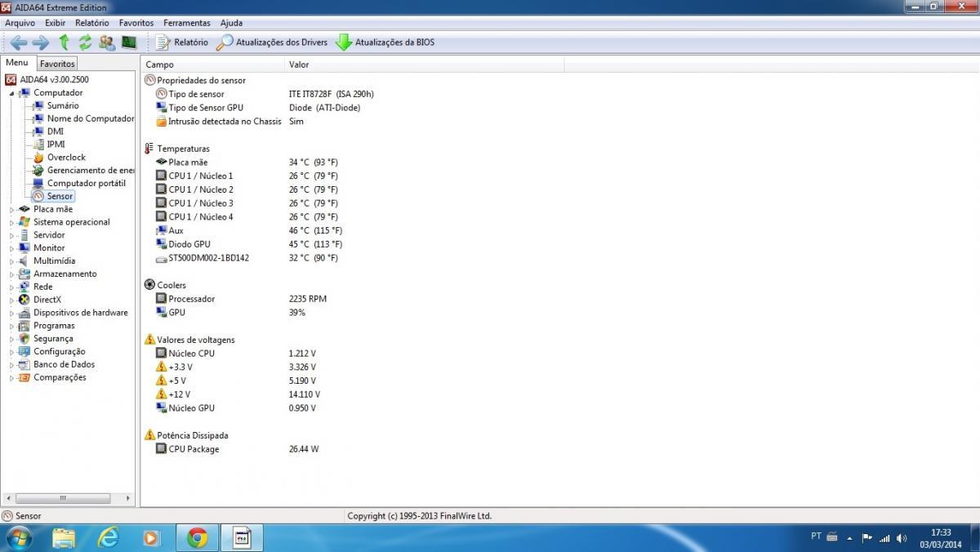The image size is (980, 552).
Task: Collapse the Computador tree node
Action: pos(11,93)
